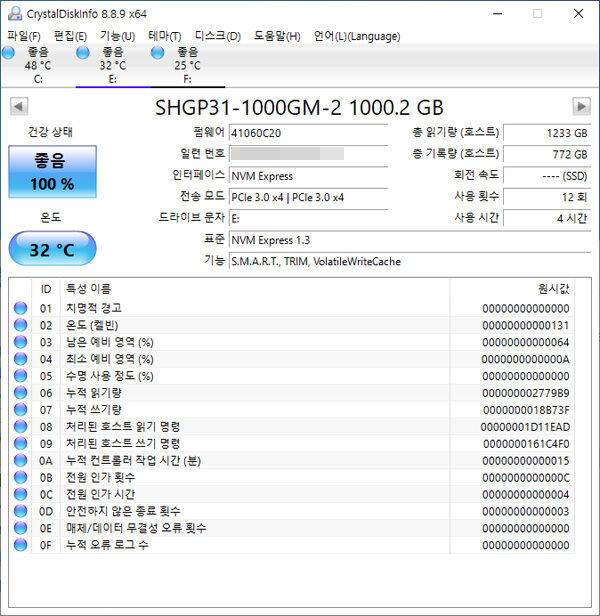The height and width of the screenshot is (616, 600).
Task: Click the status orb for C: drive
Action: coord(8,52)
